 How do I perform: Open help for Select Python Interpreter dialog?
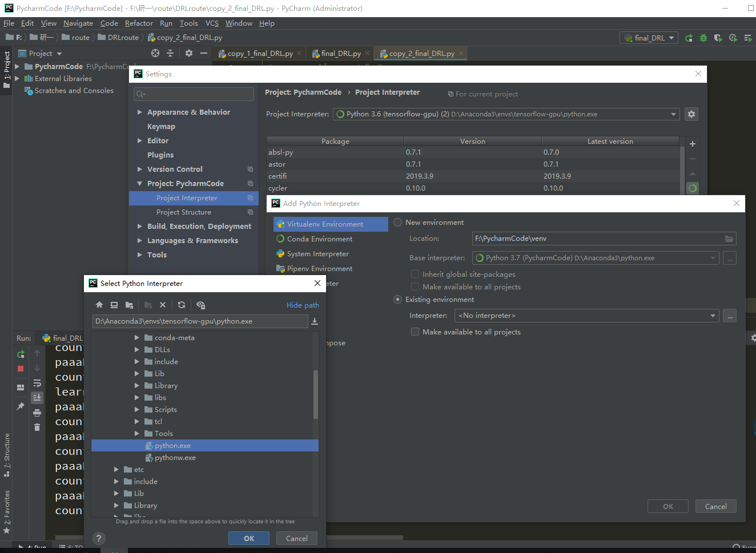pyautogui.click(x=99, y=538)
